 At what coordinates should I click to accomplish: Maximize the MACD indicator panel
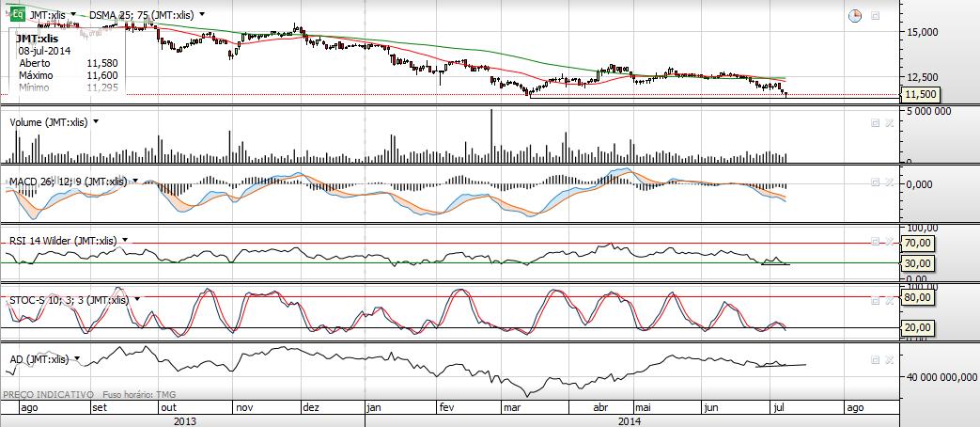(x=875, y=182)
